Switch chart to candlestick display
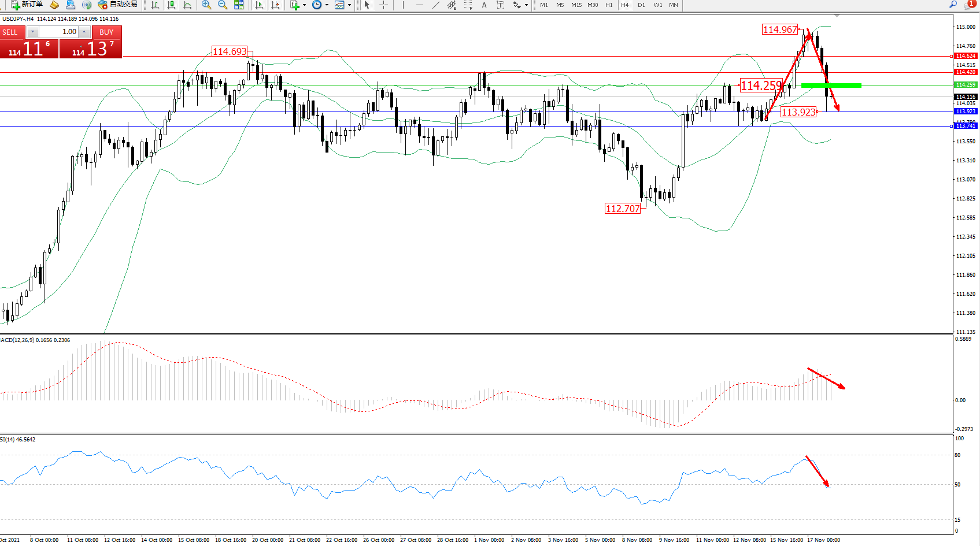The height and width of the screenshot is (546, 980). pyautogui.click(x=171, y=5)
